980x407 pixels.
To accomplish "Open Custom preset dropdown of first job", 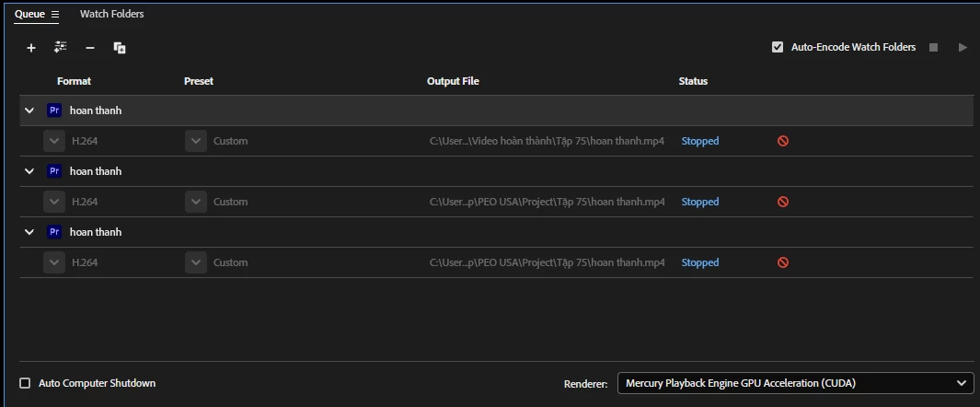I will pyautogui.click(x=196, y=141).
